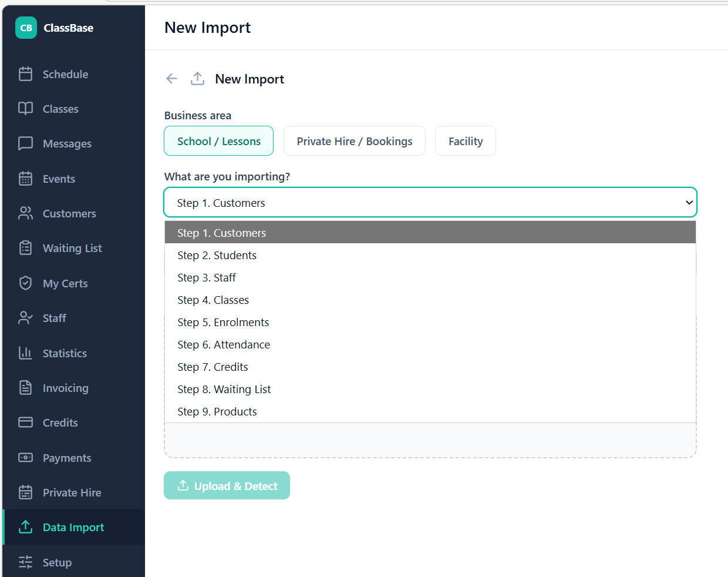The width and height of the screenshot is (728, 577).
Task: Click the Invoicing document icon
Action: (25, 388)
